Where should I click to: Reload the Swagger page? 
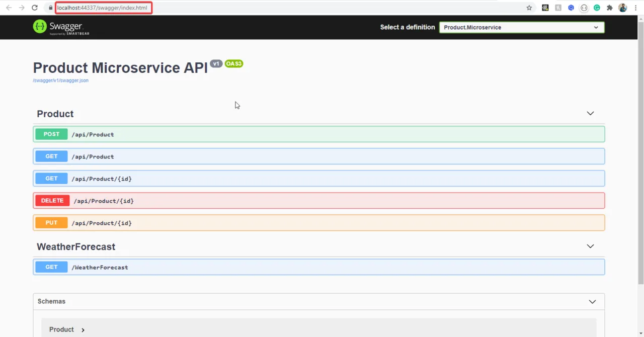34,8
